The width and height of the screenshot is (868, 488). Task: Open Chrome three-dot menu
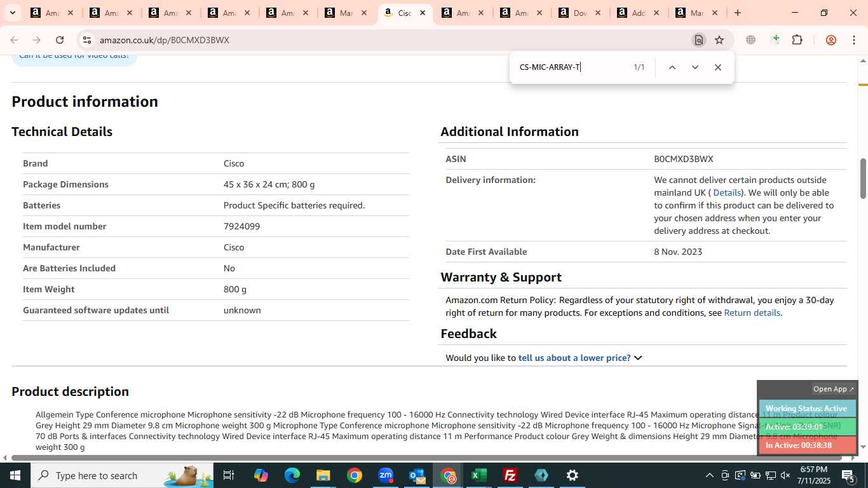pos(853,40)
